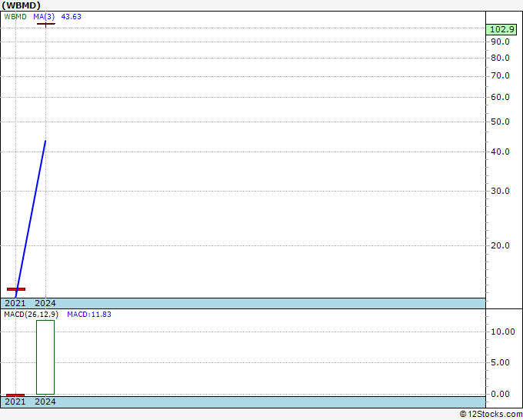Click the red 2021 price bar
The image size is (523, 420).
[16, 289]
